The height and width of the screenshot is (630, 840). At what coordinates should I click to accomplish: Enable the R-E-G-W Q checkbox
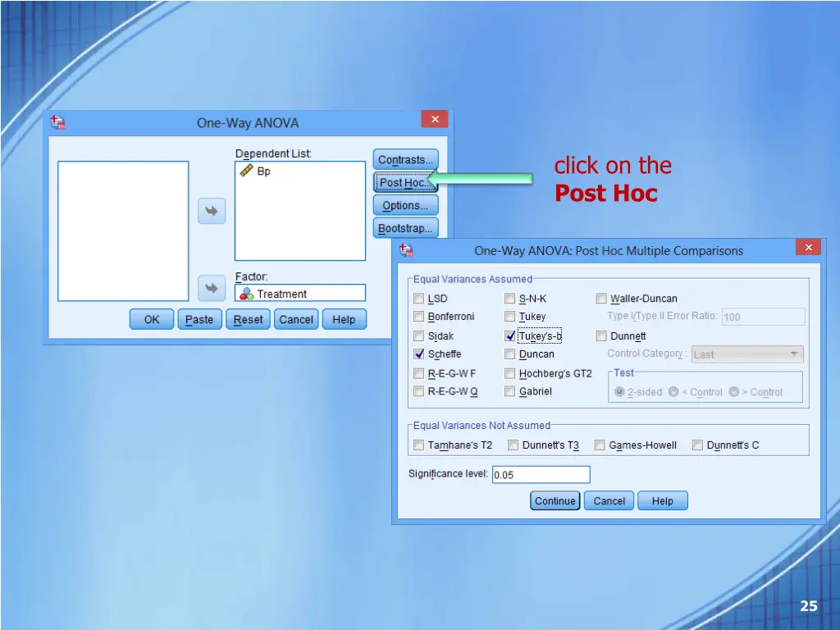(x=419, y=391)
